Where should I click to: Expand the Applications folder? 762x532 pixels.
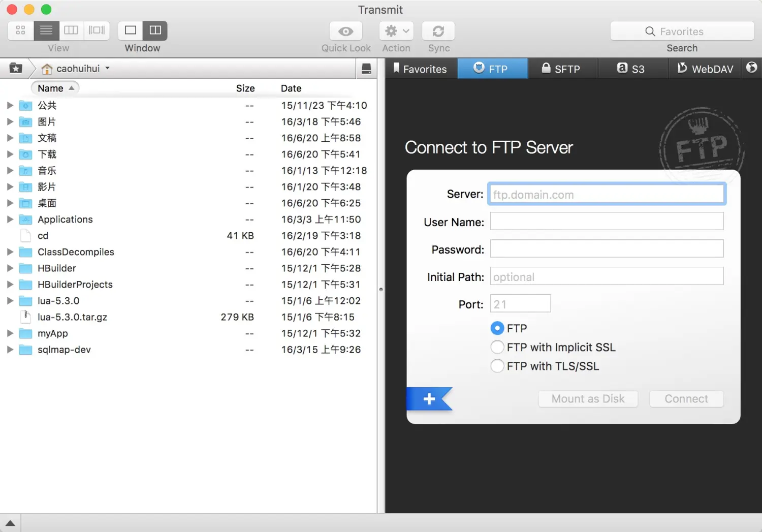[10, 219]
